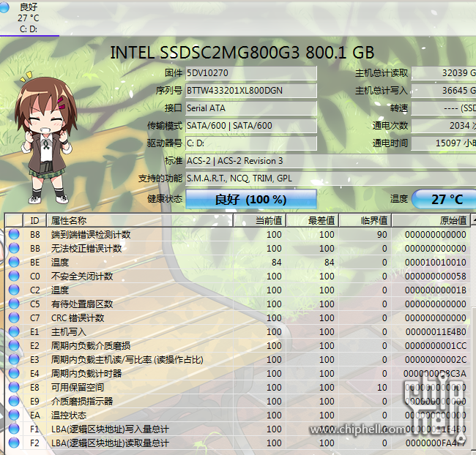The image size is (476, 455).
Task: Click the 27 °C temperature button
Action: tap(444, 199)
